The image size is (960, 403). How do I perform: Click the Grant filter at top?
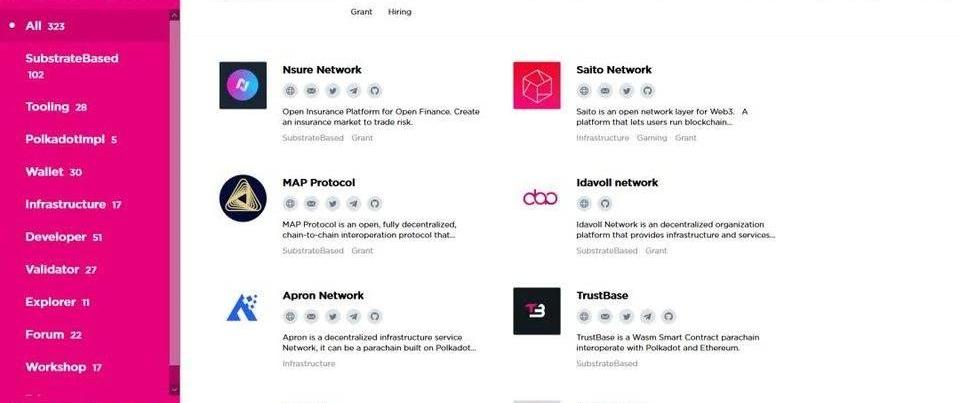point(361,12)
